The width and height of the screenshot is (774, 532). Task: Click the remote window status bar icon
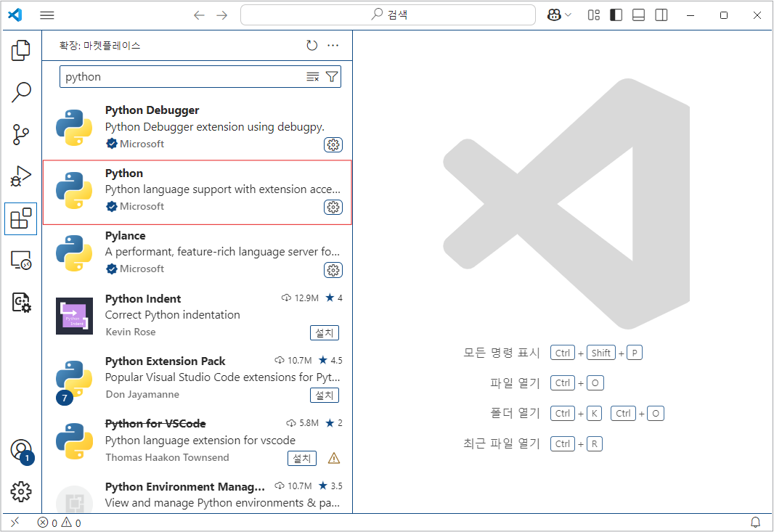pyautogui.click(x=15, y=522)
